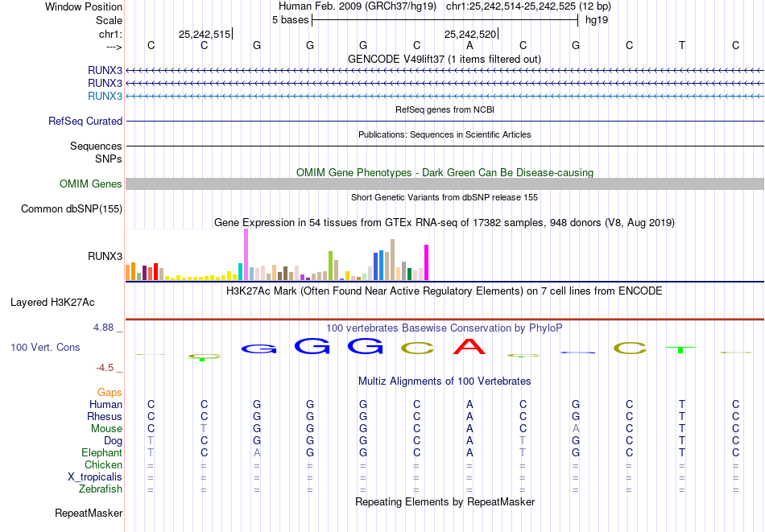This screenshot has height=532, width=765.
Task: Select the Rhesus alignment row label
Action: pyautogui.click(x=105, y=416)
